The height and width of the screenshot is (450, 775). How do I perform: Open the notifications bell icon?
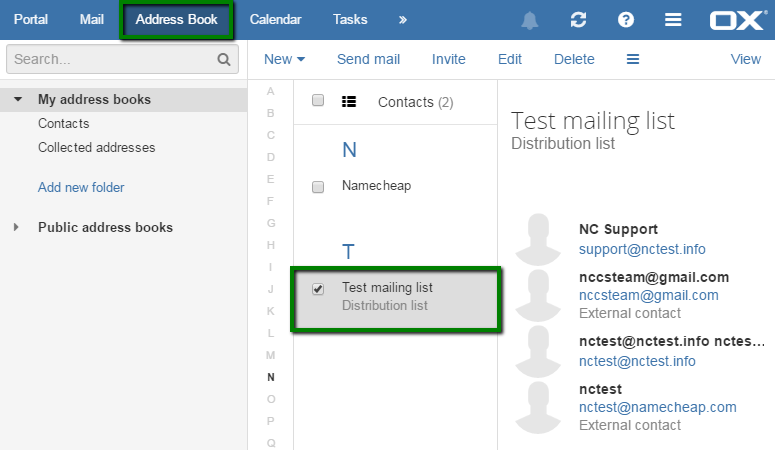529,20
